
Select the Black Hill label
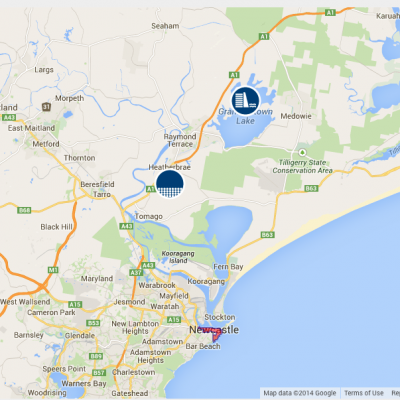56,227
